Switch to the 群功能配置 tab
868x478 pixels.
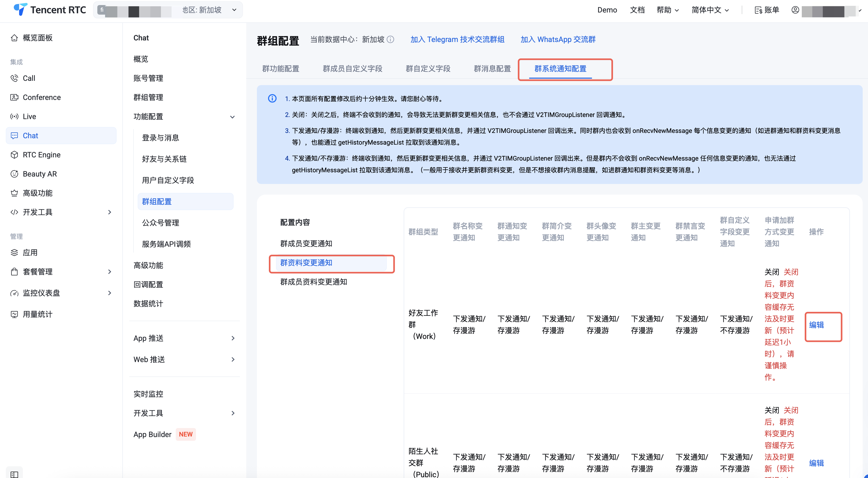click(281, 69)
